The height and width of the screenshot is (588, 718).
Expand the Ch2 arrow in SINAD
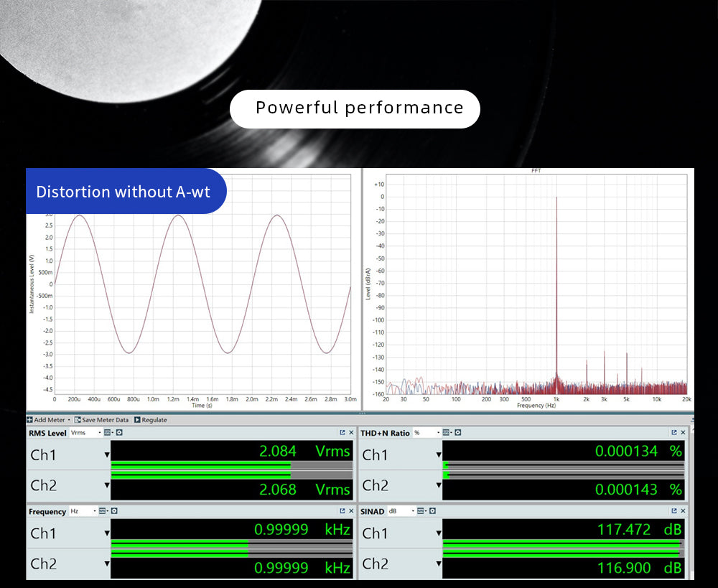click(x=439, y=564)
